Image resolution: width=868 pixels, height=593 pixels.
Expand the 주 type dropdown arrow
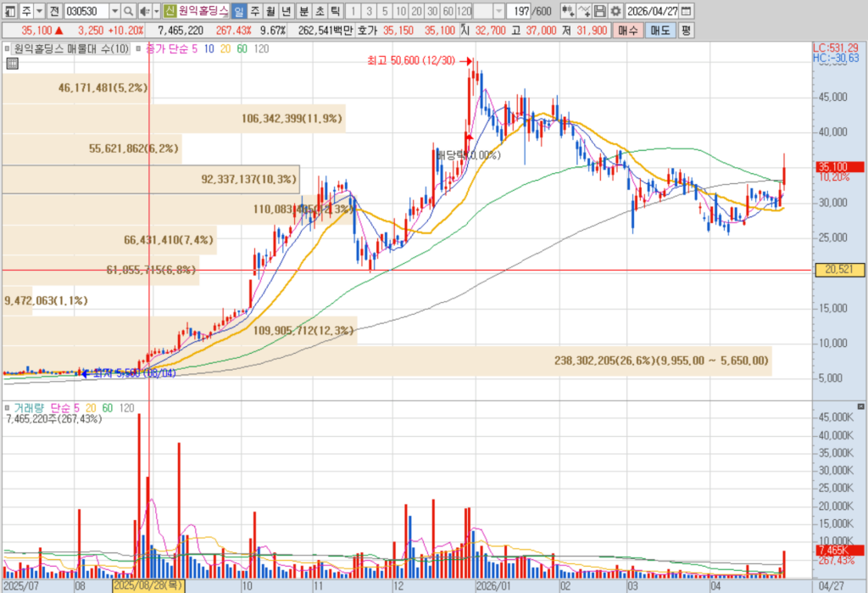pyautogui.click(x=39, y=11)
